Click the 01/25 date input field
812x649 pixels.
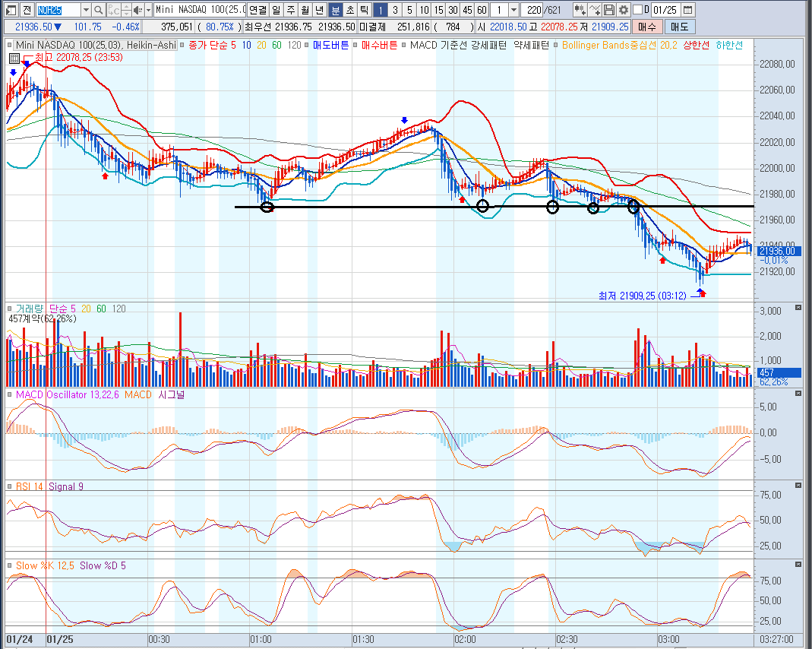click(665, 9)
